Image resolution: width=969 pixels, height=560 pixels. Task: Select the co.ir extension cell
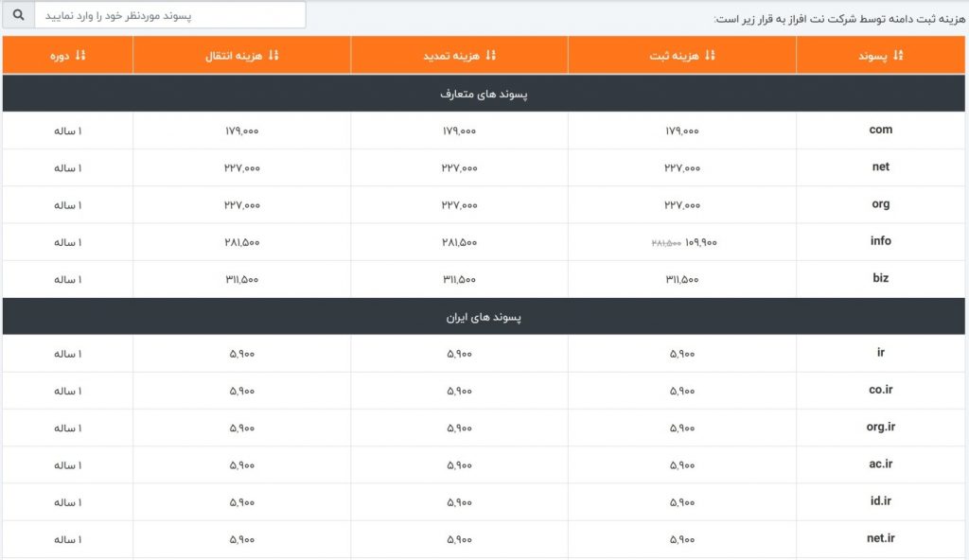click(x=880, y=390)
